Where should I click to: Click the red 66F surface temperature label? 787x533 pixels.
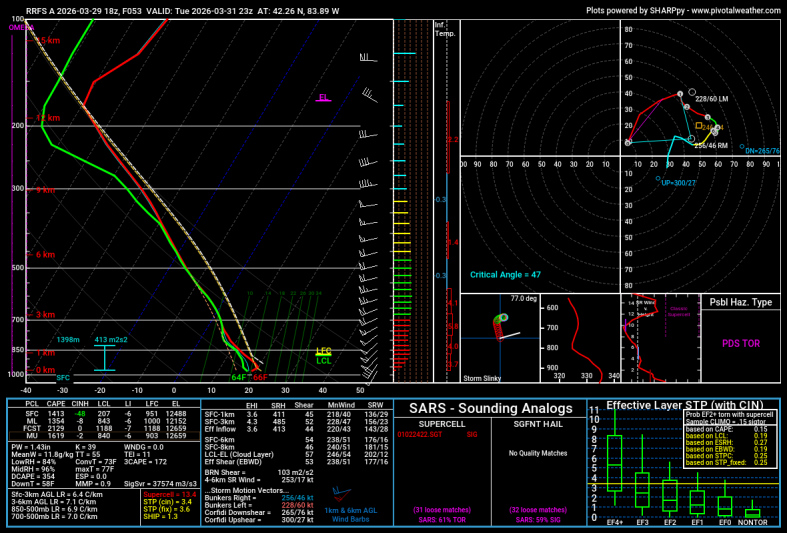260,377
